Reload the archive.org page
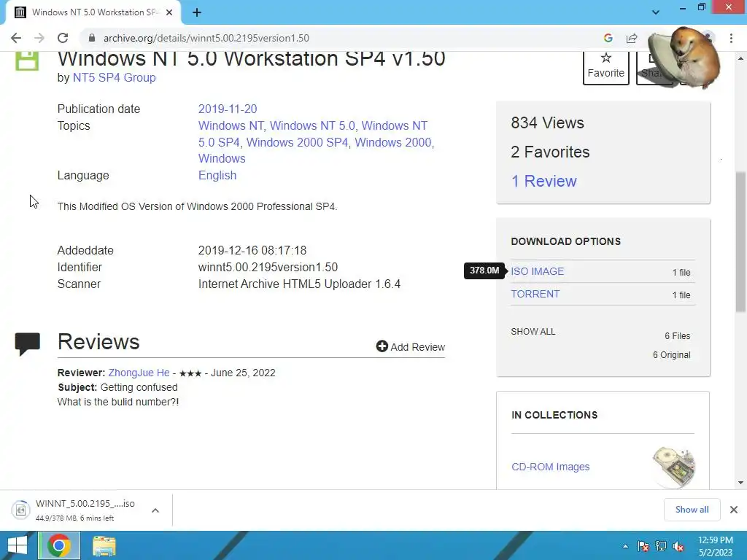The width and height of the screenshot is (747, 560). tap(63, 38)
